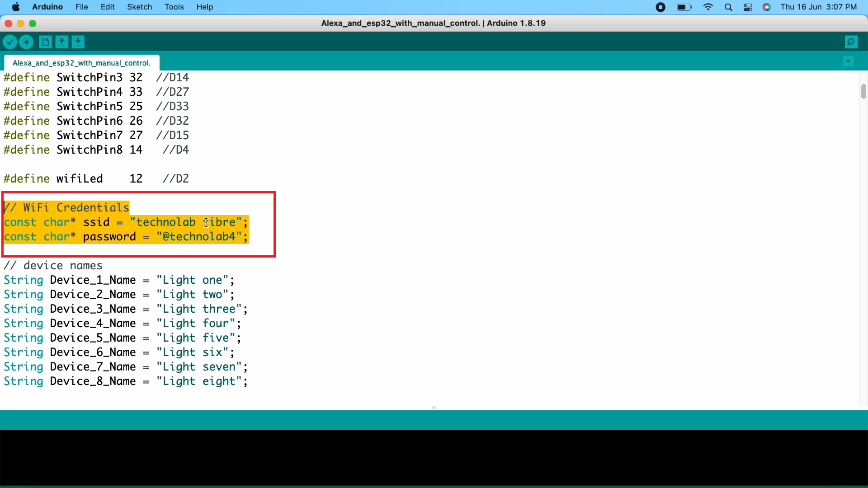Open the Edit menu
868x488 pixels.
point(108,7)
